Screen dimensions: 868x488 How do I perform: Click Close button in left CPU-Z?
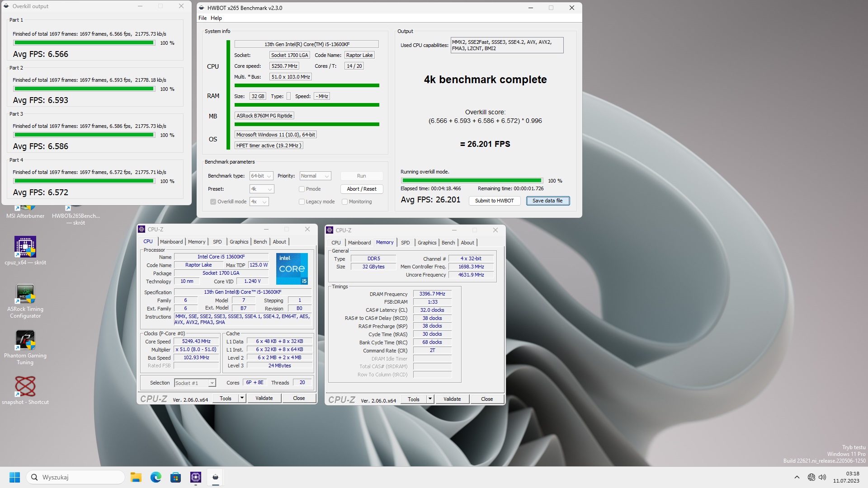pos(299,398)
